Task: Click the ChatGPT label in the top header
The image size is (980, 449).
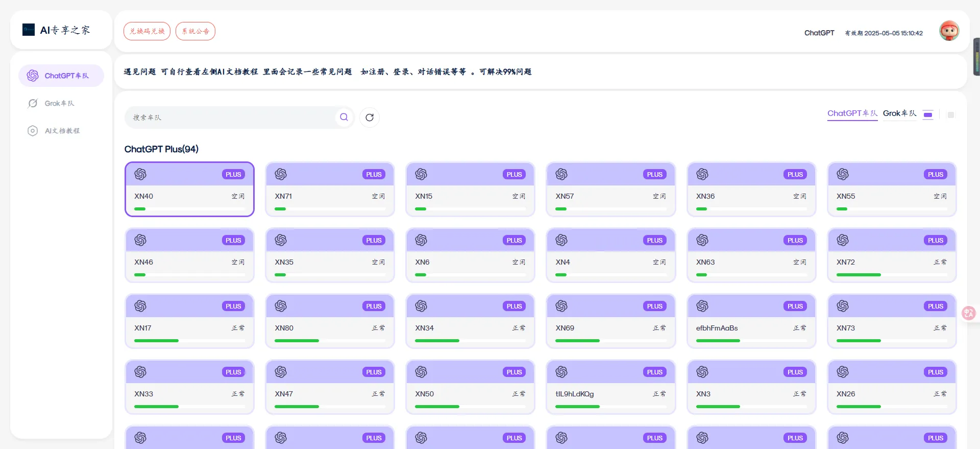Action: 819,33
